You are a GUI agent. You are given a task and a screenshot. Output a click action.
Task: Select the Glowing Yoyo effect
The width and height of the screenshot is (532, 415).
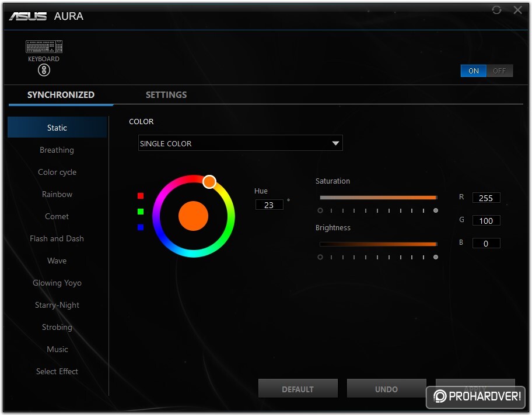(57, 283)
